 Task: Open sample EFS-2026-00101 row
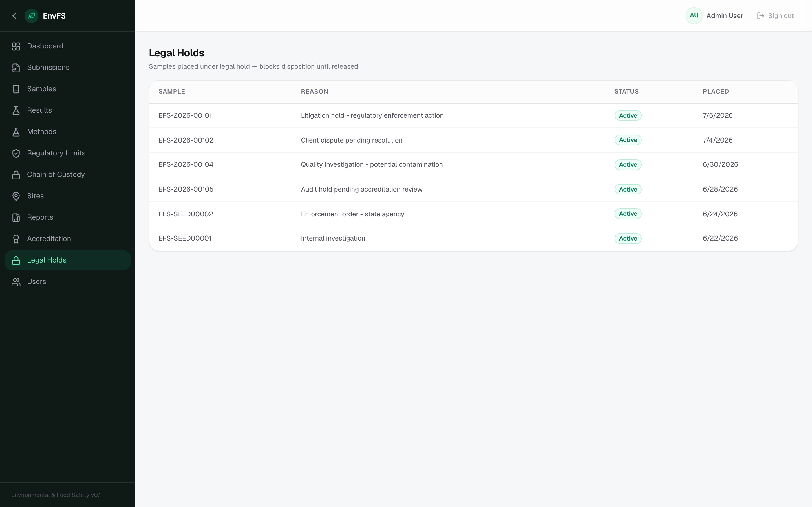coord(473,116)
